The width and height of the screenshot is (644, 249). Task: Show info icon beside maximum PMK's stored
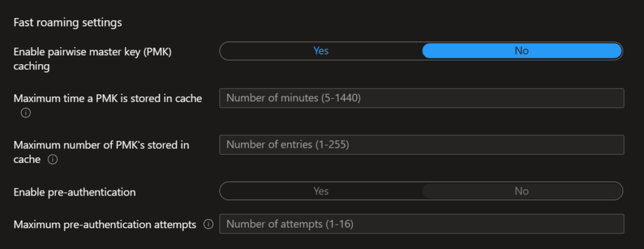[x=53, y=160]
